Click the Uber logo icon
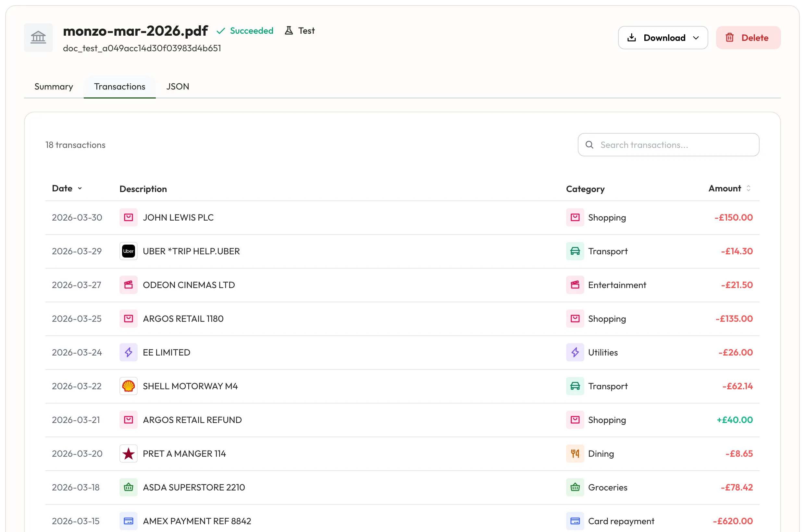The width and height of the screenshot is (805, 532). 128,251
